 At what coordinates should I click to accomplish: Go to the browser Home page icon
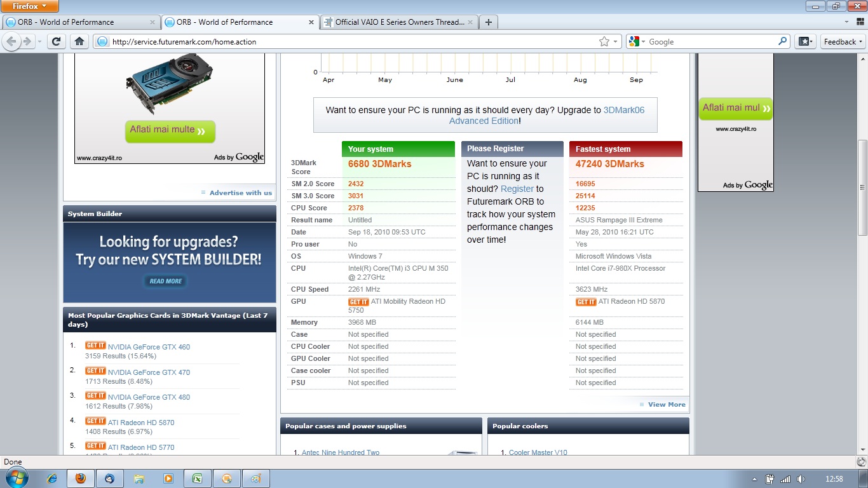[x=79, y=42]
